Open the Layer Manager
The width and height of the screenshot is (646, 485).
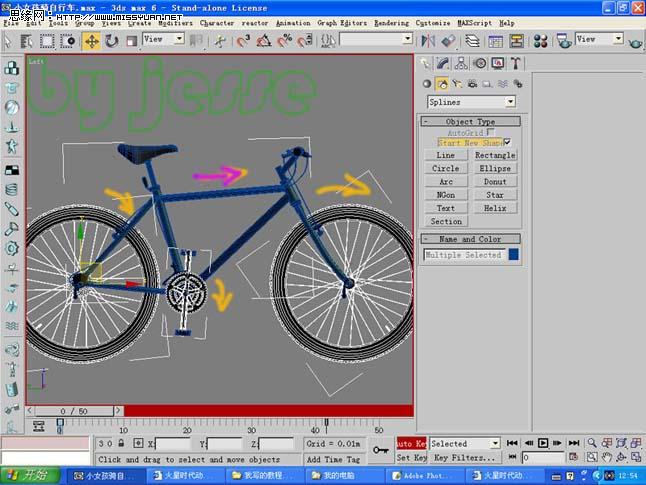tap(472, 41)
